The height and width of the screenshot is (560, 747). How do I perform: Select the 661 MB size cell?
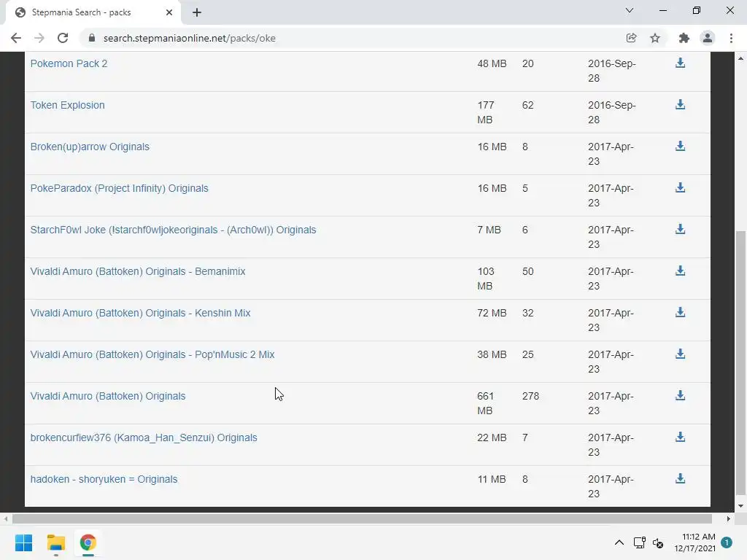point(485,403)
